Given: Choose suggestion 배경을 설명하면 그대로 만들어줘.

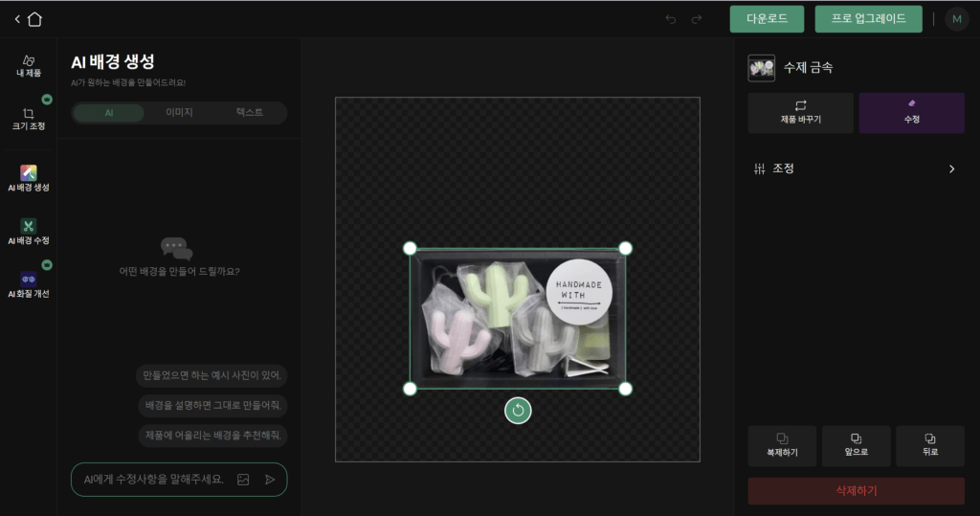Looking at the screenshot, I should (x=213, y=405).
